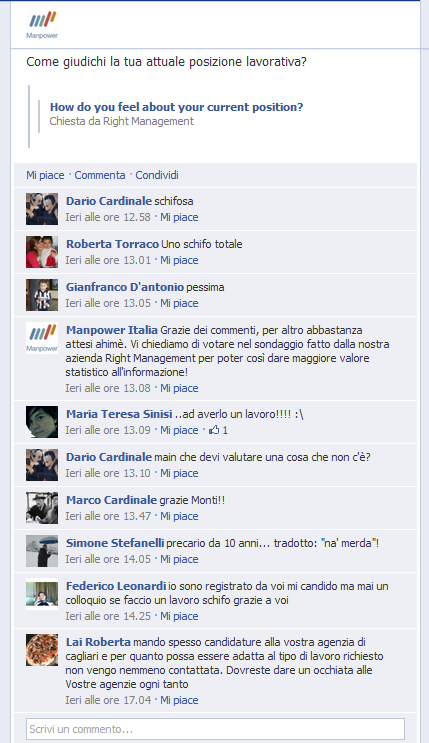Click Lai Roberta's pizza profile picture
The width and height of the screenshot is (429, 743).
(x=42, y=650)
